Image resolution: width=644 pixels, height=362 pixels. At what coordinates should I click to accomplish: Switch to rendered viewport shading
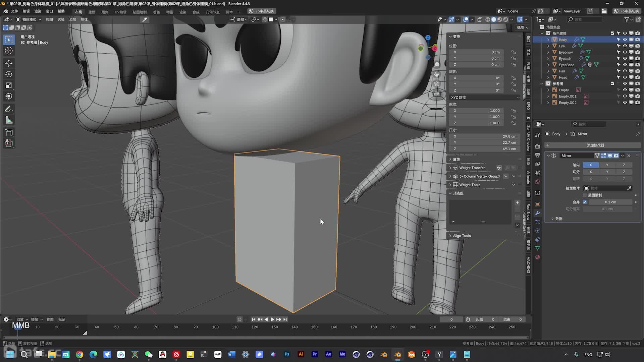coord(506,19)
